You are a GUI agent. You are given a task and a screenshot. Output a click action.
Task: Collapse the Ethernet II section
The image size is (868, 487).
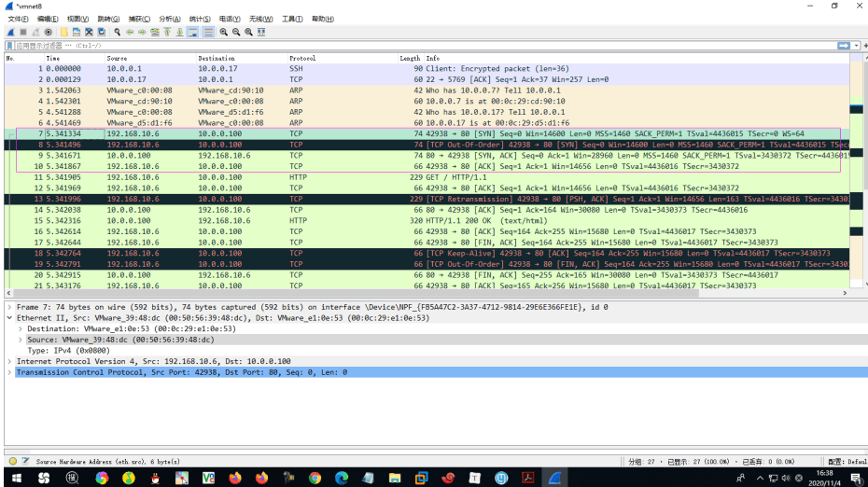pos(9,318)
